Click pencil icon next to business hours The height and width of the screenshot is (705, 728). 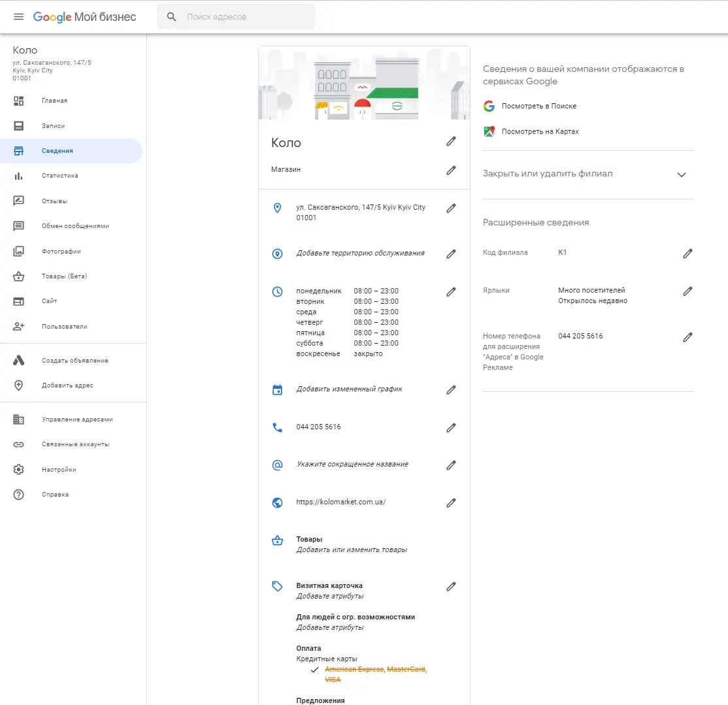coord(451,292)
